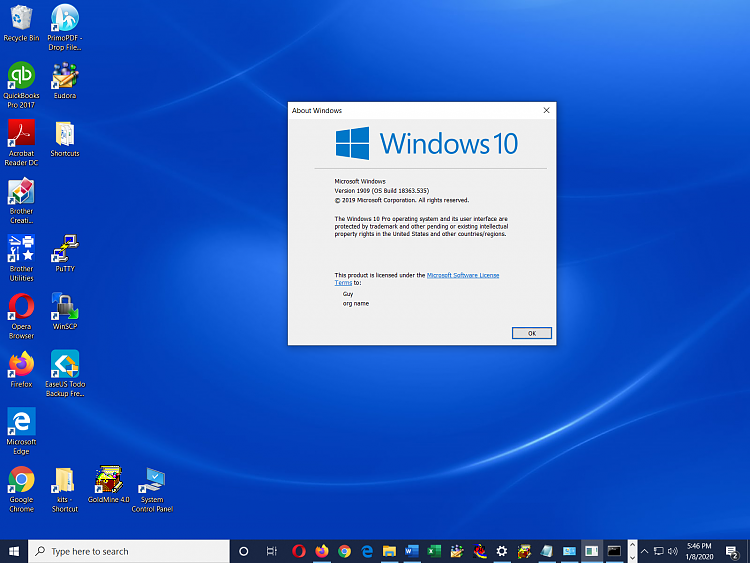
Task: Open the Action Center notifications icon
Action: pyautogui.click(x=732, y=552)
